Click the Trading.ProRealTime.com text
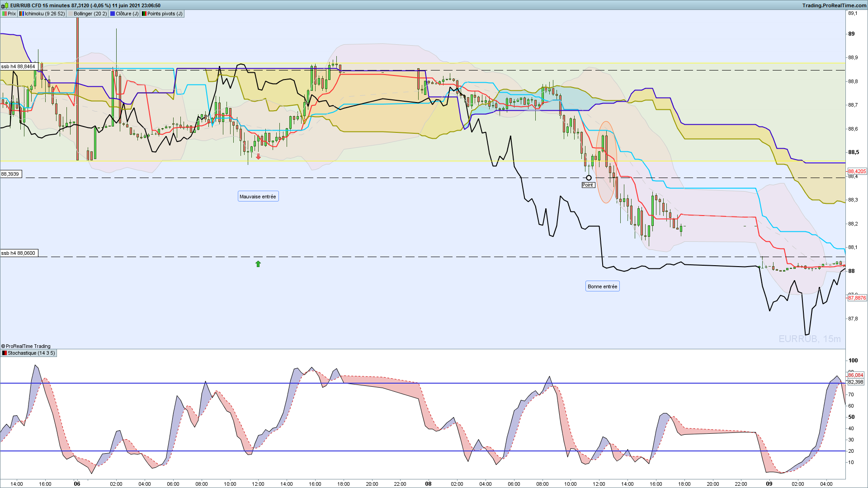The width and height of the screenshot is (868, 488). 835,5
